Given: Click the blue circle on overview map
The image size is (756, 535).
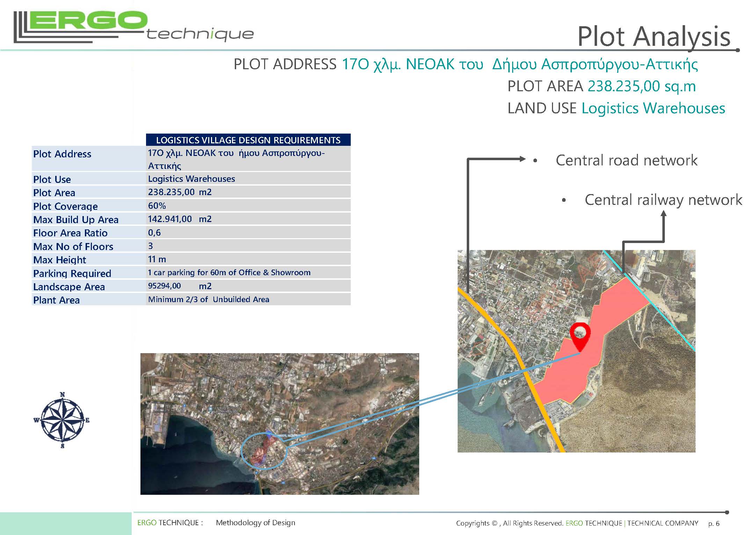Looking at the screenshot, I should [x=264, y=450].
